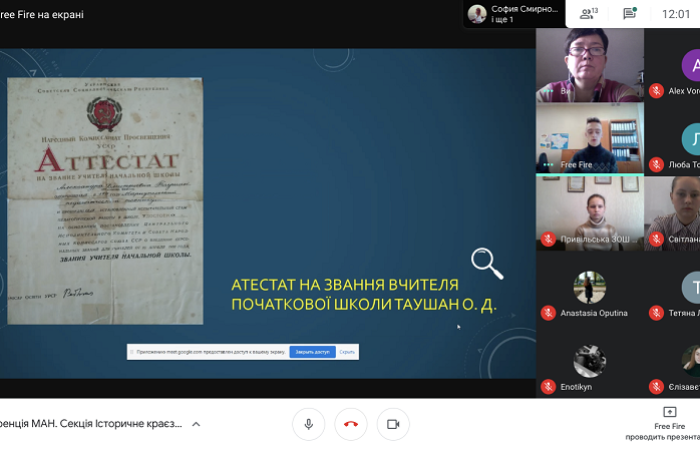Click Alex Vor muted microphone icon

point(656,91)
